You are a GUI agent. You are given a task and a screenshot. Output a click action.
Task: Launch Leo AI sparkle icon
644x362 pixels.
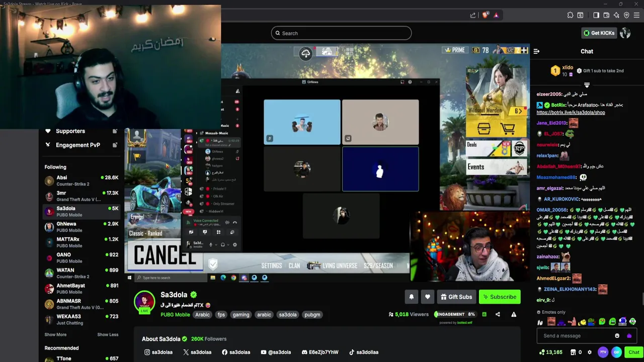click(616, 15)
